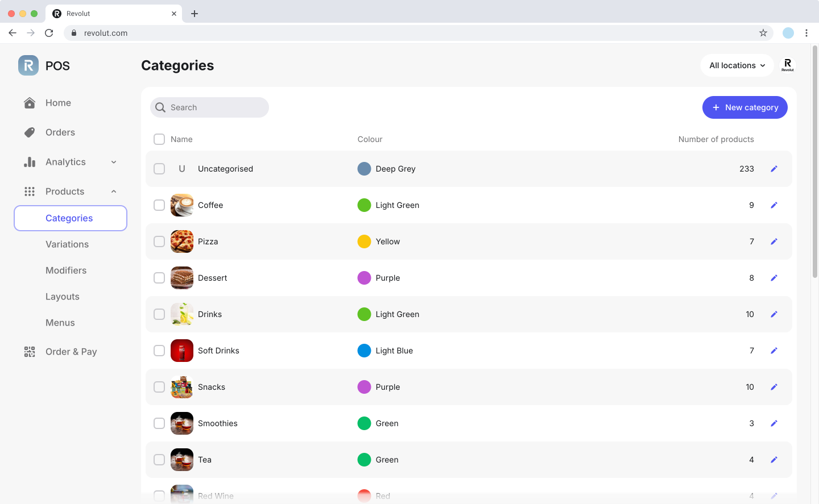Click the Orders tag icon

click(30, 132)
